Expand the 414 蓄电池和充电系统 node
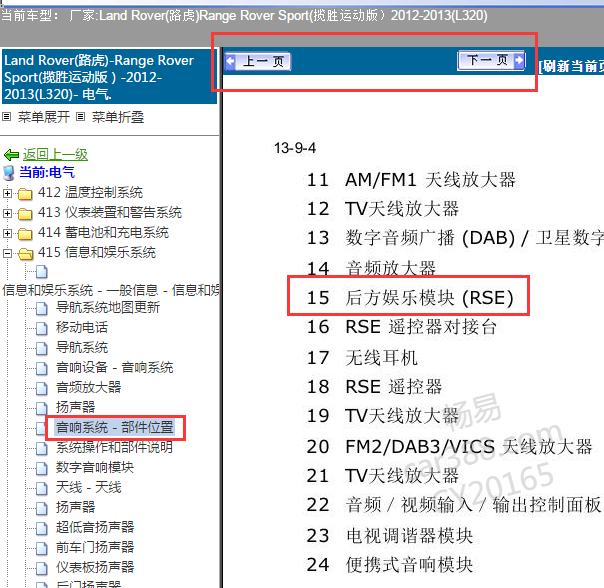 pos(7,233)
